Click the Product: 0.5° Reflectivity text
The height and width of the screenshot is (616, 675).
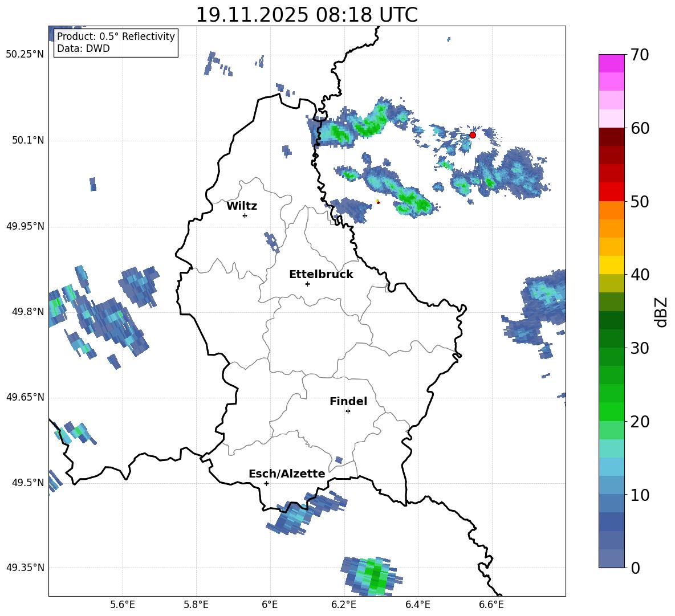(x=116, y=36)
